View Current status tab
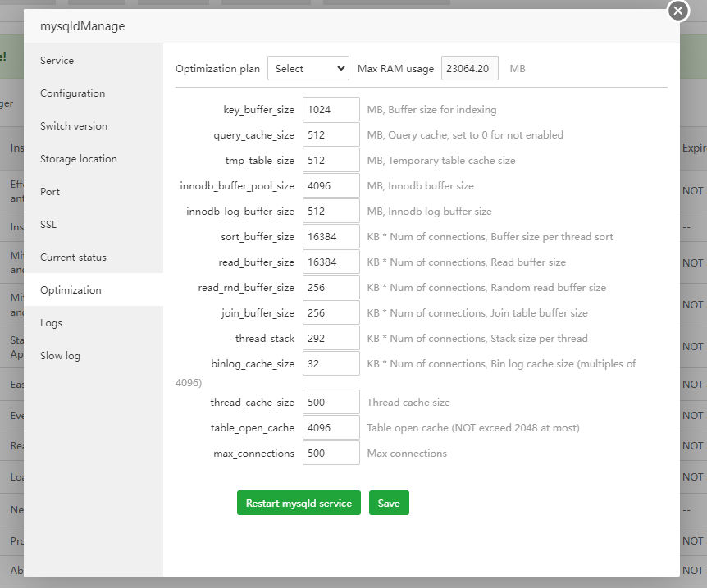This screenshot has width=707, height=588. coord(73,258)
